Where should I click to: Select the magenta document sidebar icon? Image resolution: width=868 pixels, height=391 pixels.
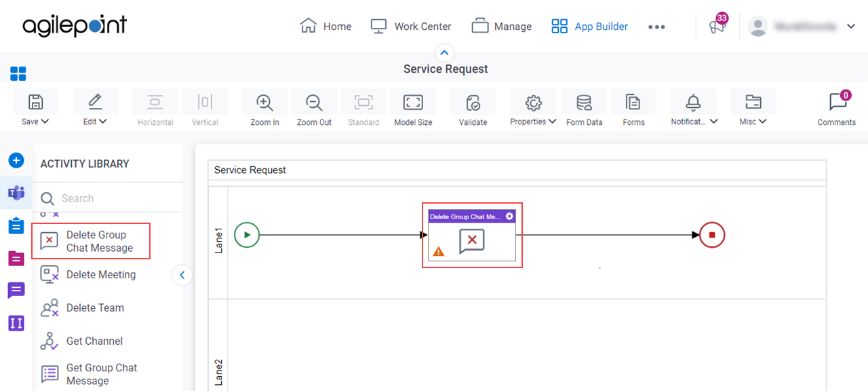click(x=16, y=258)
